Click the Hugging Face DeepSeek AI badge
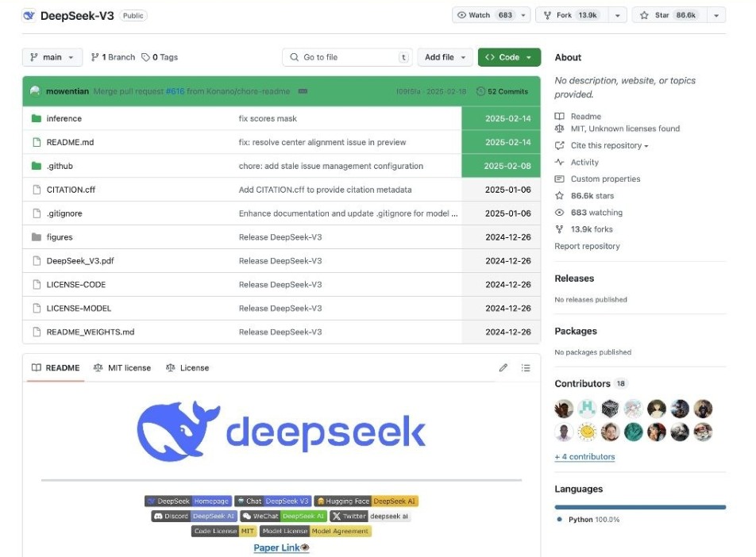The height and width of the screenshot is (557, 756). [x=366, y=501]
